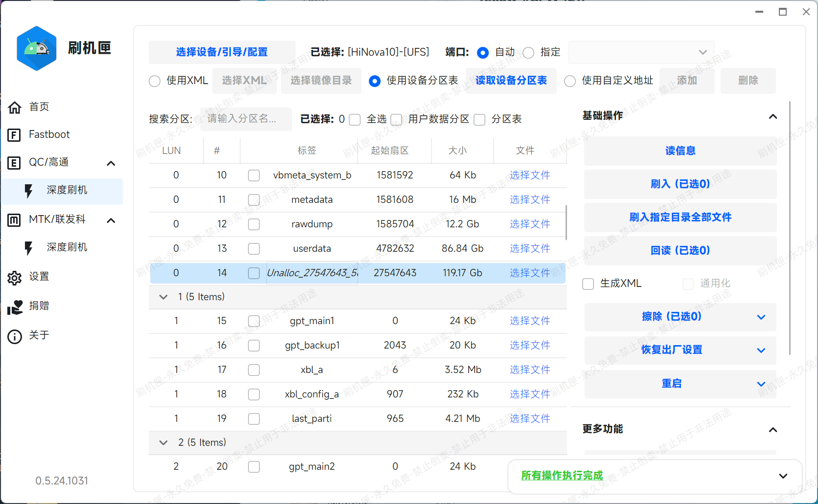This screenshot has height=504, width=818.
Task: Choose the 使用XML radio option
Action: click(x=155, y=81)
